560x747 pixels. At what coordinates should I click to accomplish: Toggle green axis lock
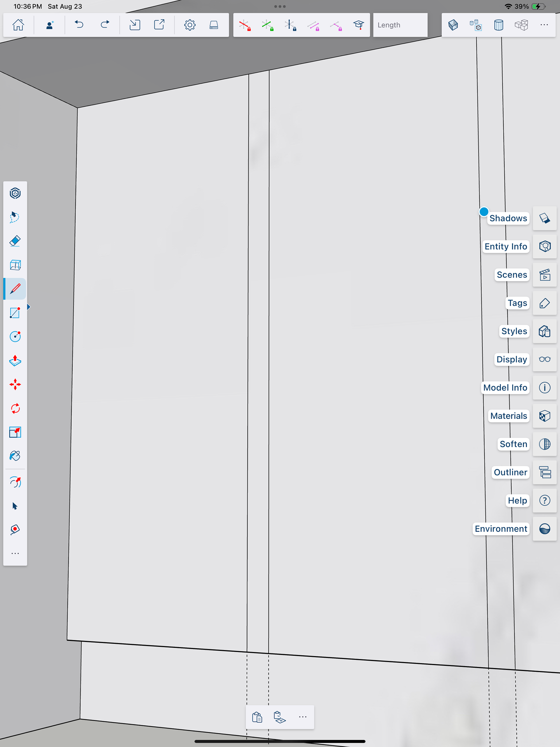pos(267,25)
